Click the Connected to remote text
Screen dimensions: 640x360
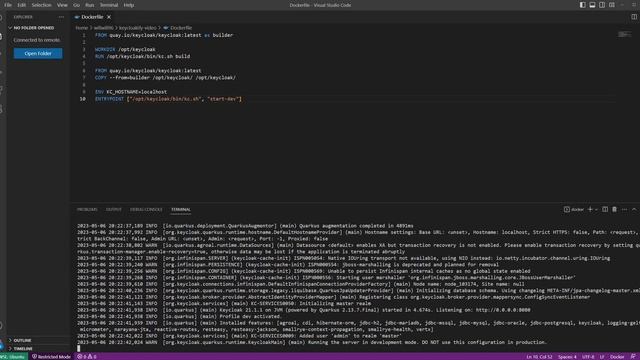[37, 40]
